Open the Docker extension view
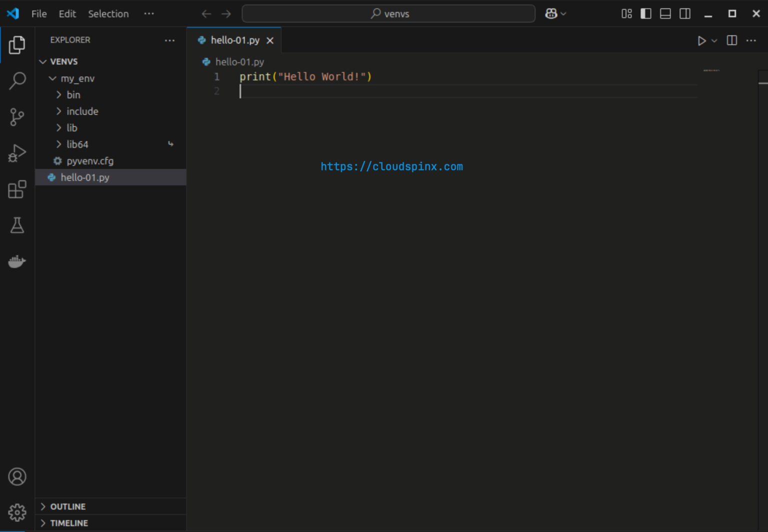Viewport: 768px width, 532px height. pyautogui.click(x=17, y=261)
